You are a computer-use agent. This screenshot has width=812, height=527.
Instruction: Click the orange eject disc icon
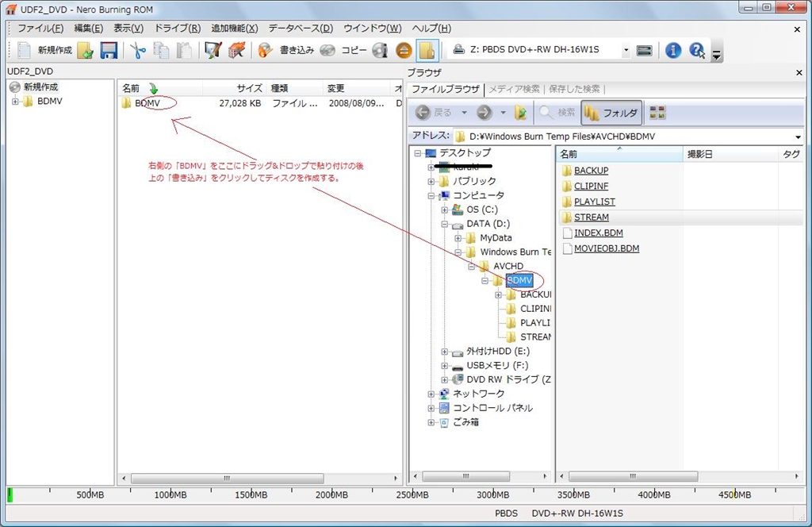[x=404, y=50]
